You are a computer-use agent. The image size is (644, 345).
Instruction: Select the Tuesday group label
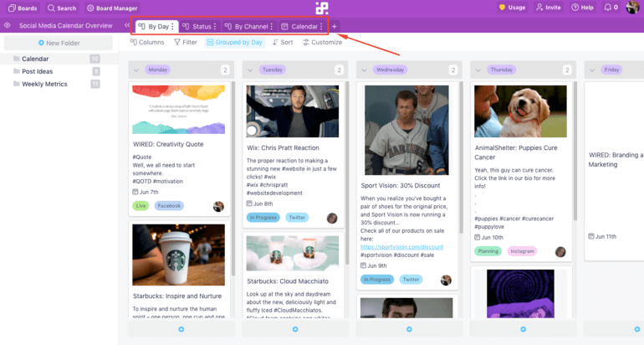point(273,70)
